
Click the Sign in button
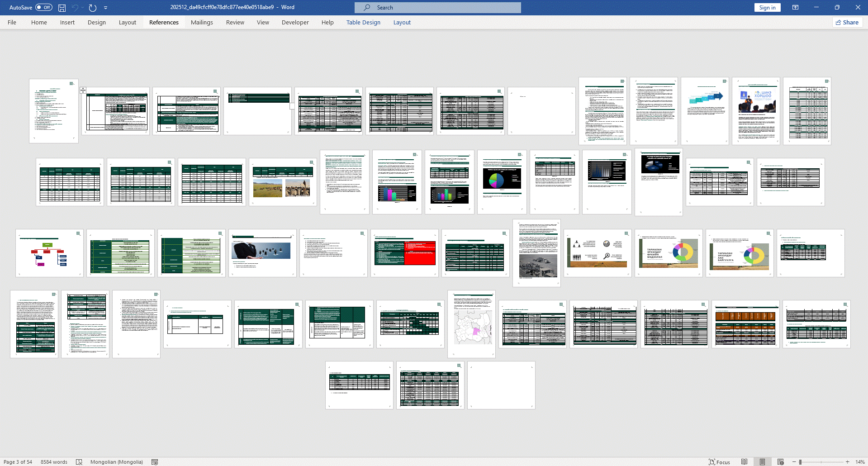[767, 8]
